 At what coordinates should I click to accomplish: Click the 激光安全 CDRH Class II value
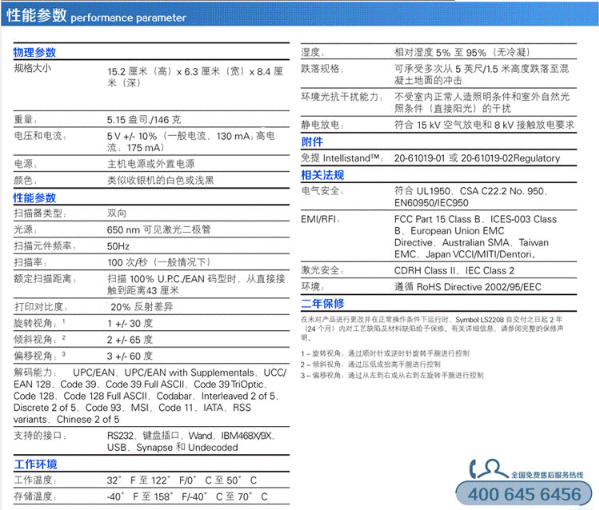pyautogui.click(x=454, y=270)
